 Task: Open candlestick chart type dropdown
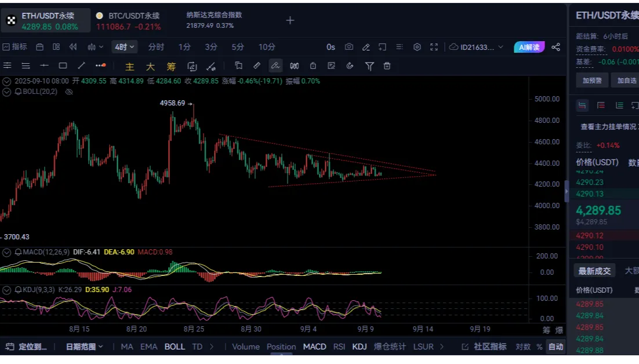coord(95,47)
